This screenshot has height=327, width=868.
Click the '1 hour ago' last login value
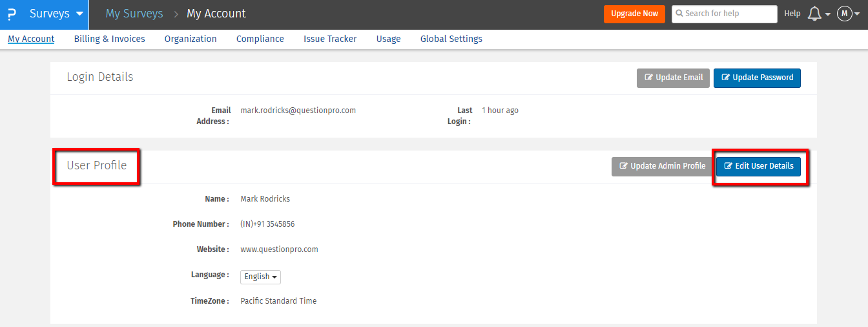(500, 111)
